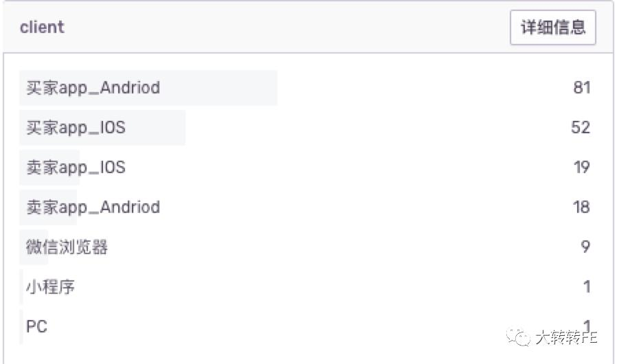Click the 小程序 client entry

(50, 286)
